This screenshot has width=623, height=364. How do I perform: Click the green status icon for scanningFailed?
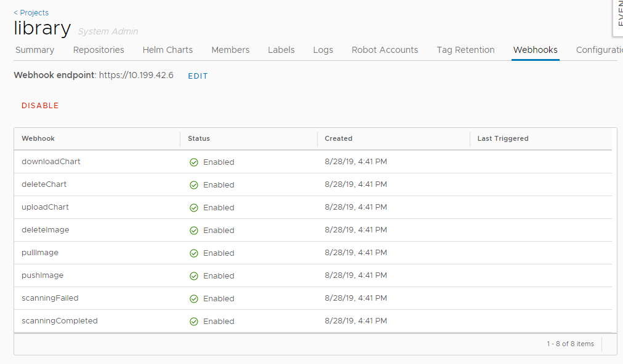193,298
